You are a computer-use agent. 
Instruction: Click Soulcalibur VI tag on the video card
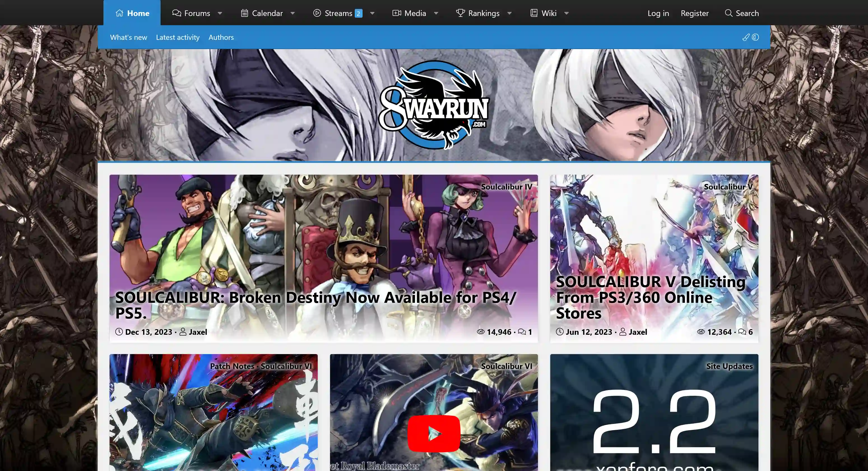coord(507,366)
